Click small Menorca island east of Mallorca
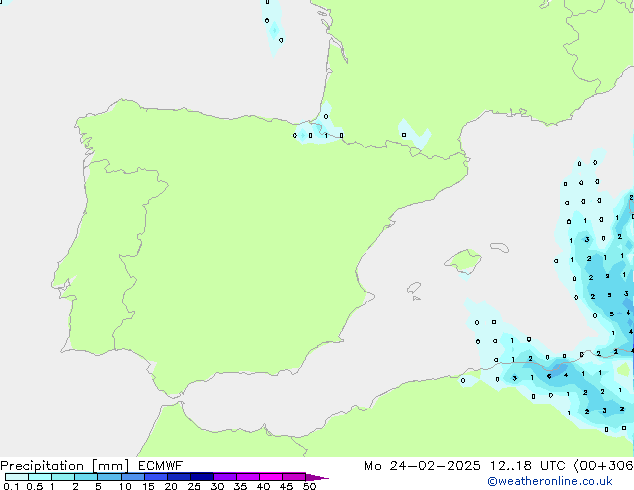This screenshot has height=490, width=634. tap(496, 247)
